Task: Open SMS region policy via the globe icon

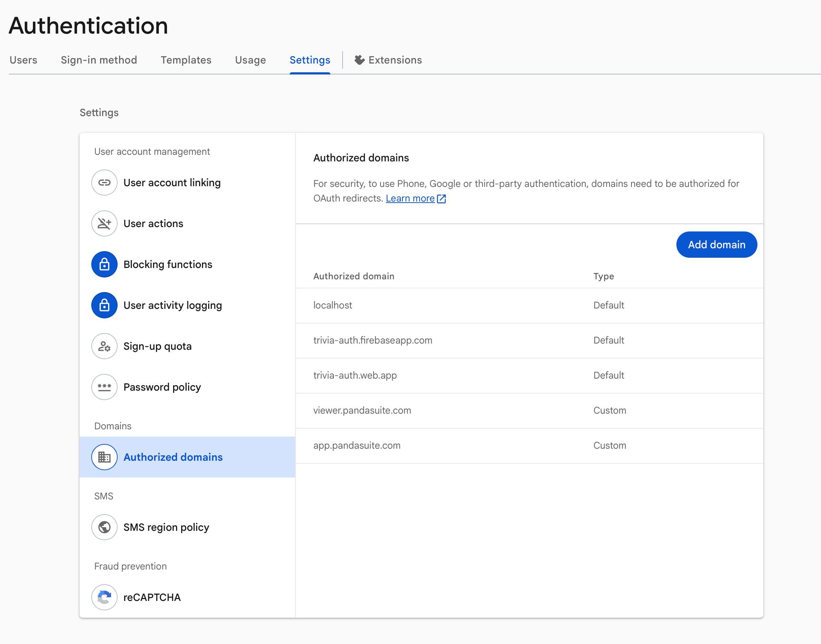Action: point(104,527)
